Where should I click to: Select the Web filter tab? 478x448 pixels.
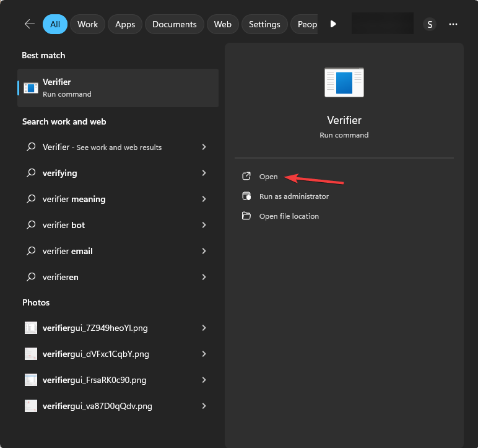pos(222,24)
